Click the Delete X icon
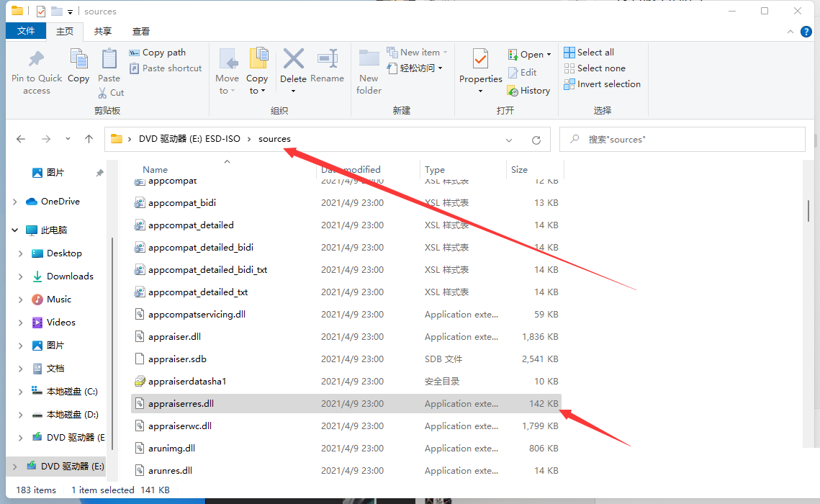The width and height of the screenshot is (820, 504). click(x=294, y=59)
